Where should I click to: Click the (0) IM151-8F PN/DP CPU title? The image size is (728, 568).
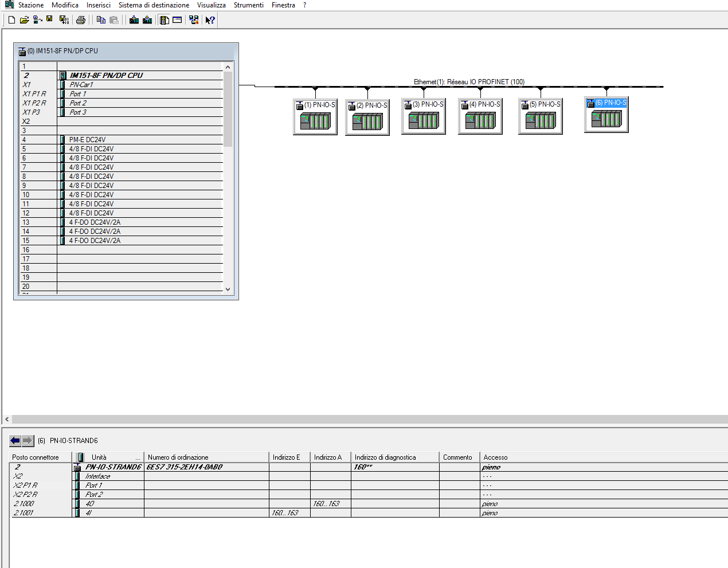[62, 51]
